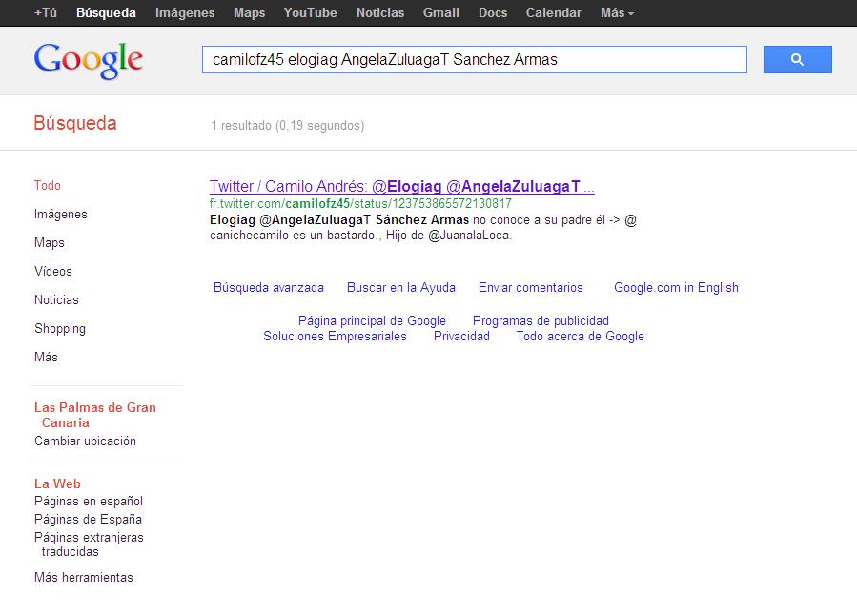The width and height of the screenshot is (857, 616).
Task: Click the fr.twitter.com green result URL
Action: coord(360,204)
